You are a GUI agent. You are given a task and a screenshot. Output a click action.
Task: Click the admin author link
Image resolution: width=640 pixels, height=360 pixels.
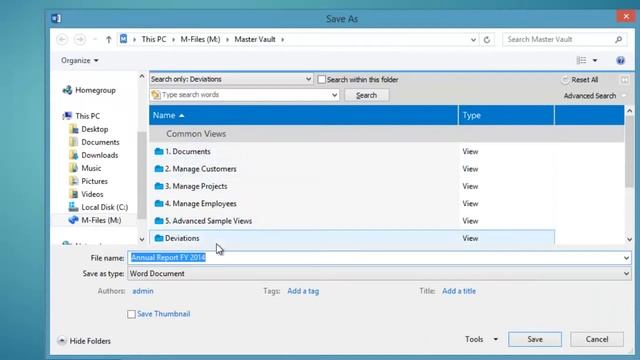click(143, 291)
